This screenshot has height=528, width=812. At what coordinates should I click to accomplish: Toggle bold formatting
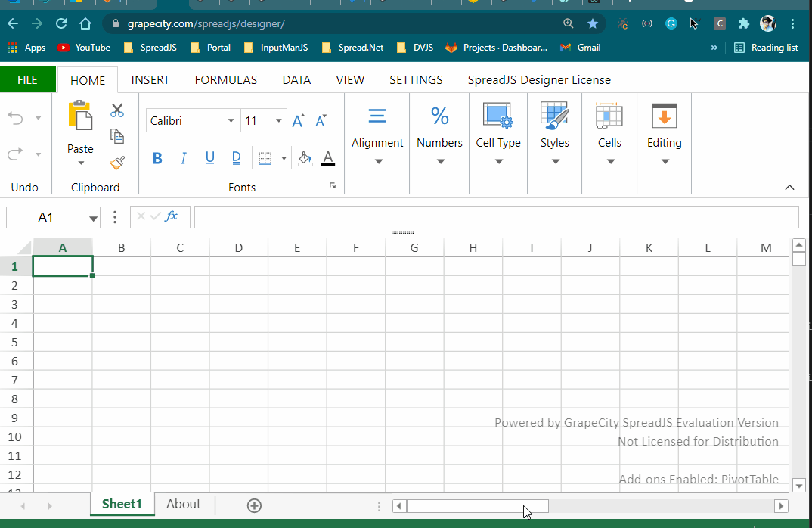tap(157, 158)
